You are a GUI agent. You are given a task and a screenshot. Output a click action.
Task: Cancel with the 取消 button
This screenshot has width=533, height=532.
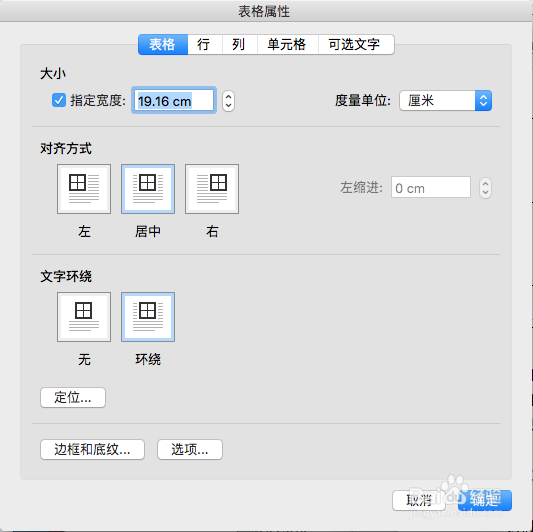coord(419,500)
